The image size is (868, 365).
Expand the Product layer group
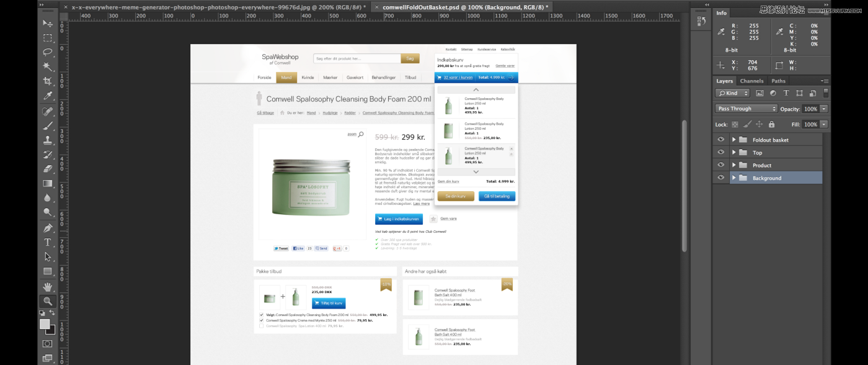(733, 165)
